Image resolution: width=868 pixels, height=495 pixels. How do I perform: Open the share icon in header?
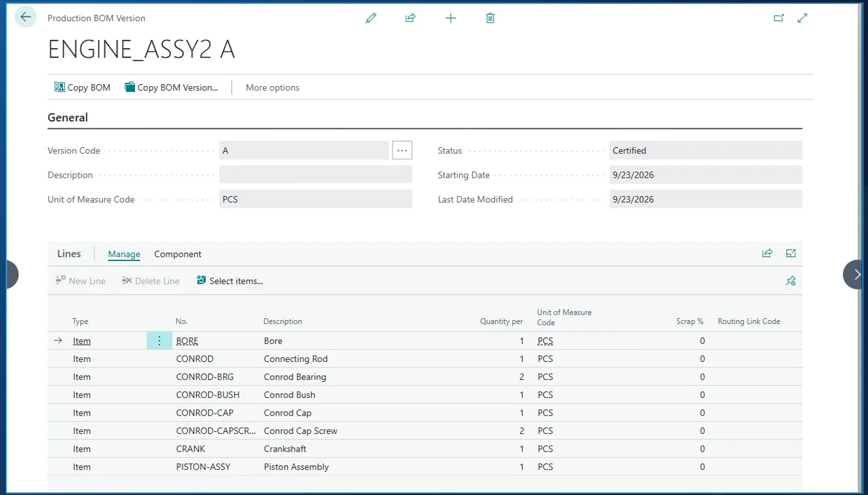[410, 18]
